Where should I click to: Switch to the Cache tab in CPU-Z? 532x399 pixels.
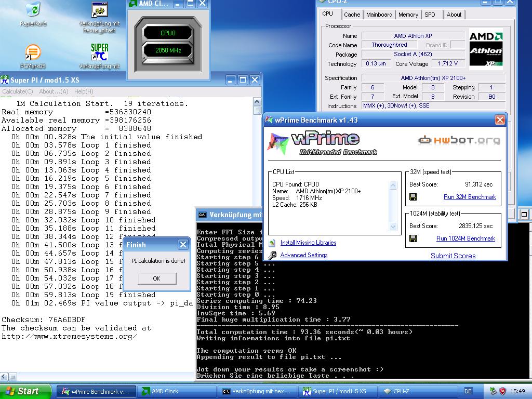(x=352, y=15)
